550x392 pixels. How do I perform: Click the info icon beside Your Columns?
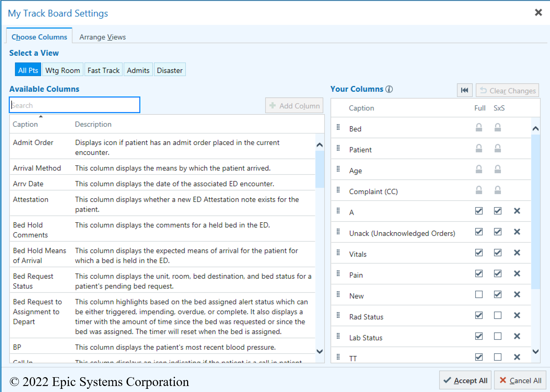[x=389, y=89]
